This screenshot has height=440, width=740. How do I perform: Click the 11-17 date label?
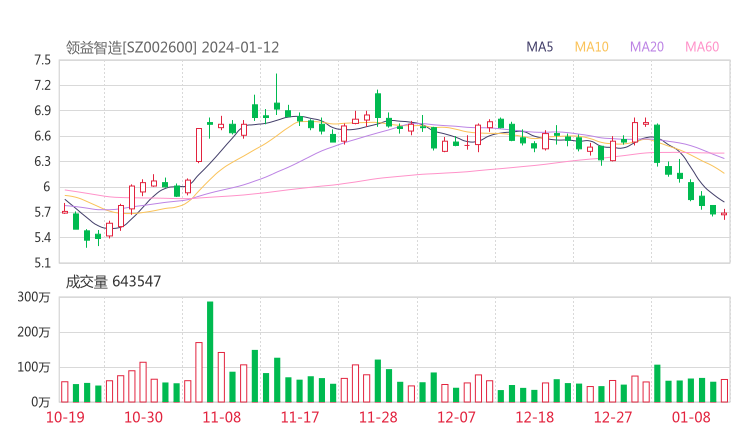coord(300,417)
